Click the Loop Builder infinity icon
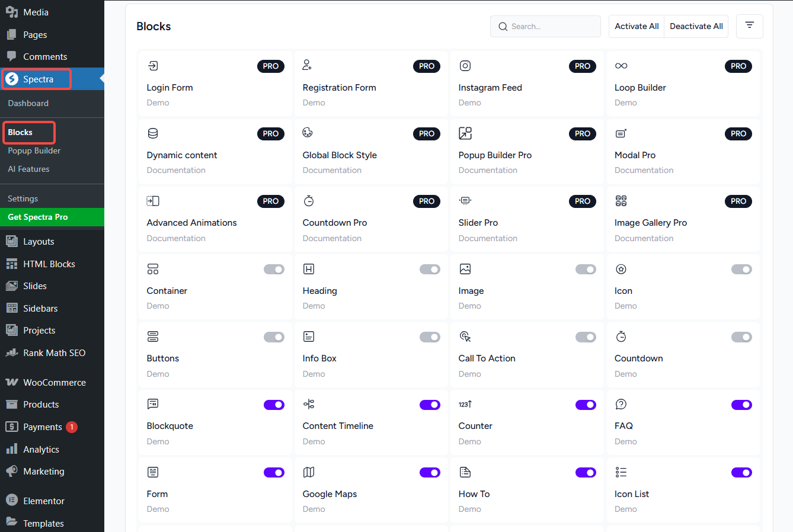This screenshot has width=793, height=532. click(621, 66)
